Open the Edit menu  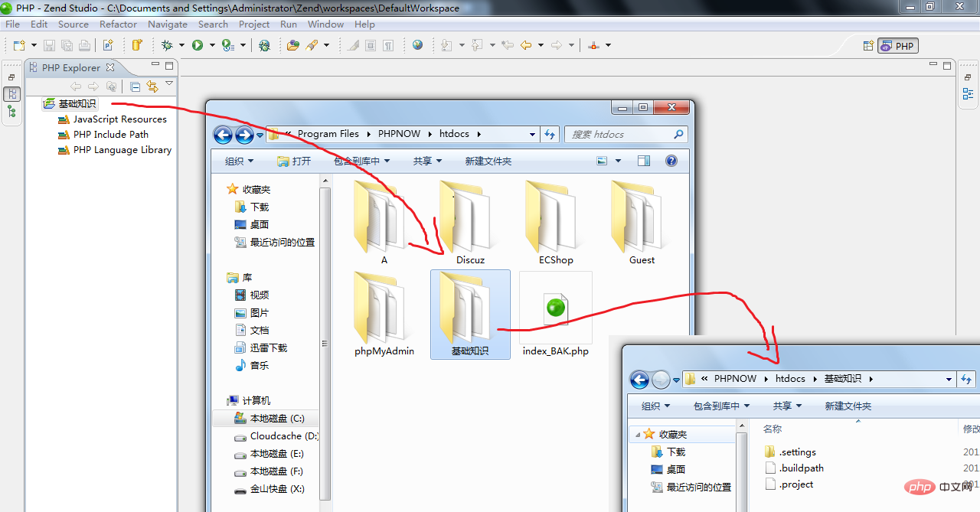[x=39, y=24]
